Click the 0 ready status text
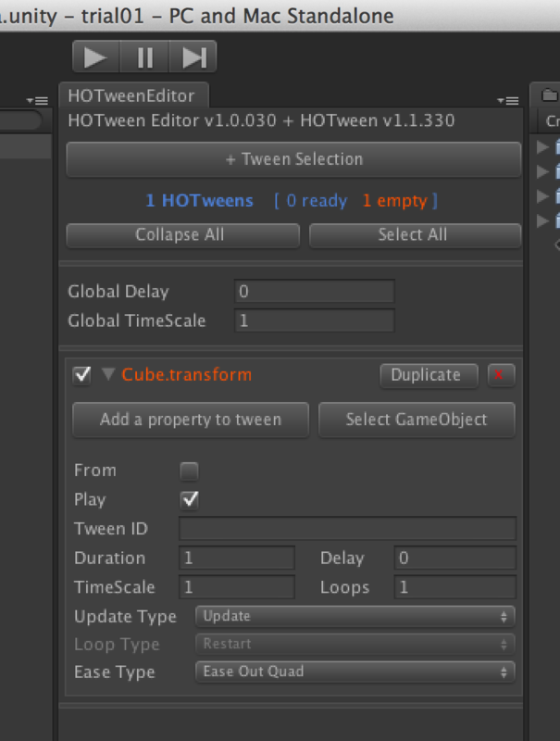 (317, 201)
